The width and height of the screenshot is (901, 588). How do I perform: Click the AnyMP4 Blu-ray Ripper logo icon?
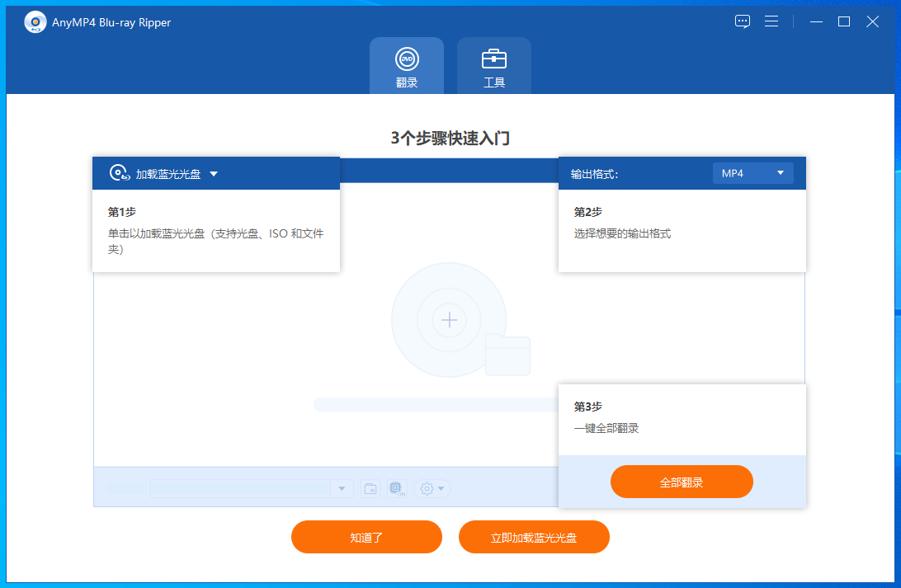click(35, 22)
